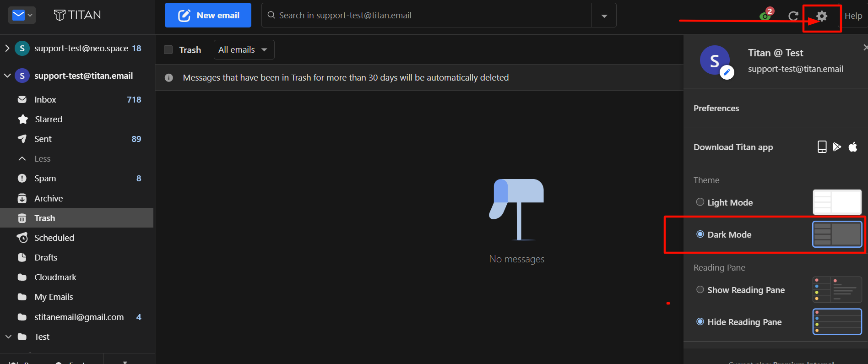Click the New email button

click(x=208, y=15)
